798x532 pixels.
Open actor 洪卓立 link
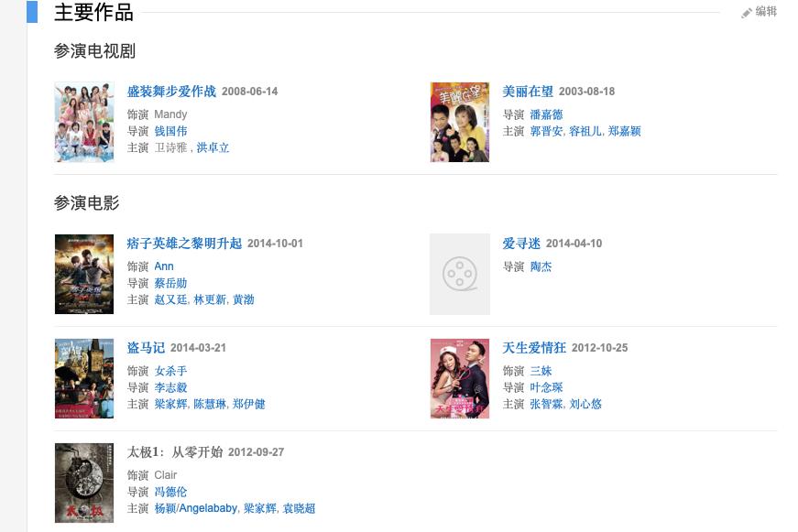[x=213, y=147]
